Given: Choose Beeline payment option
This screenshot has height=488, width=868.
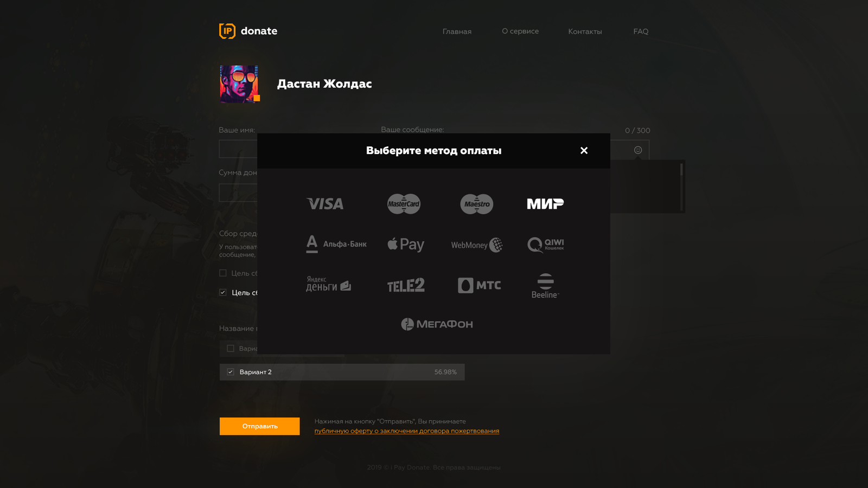Looking at the screenshot, I should (545, 286).
